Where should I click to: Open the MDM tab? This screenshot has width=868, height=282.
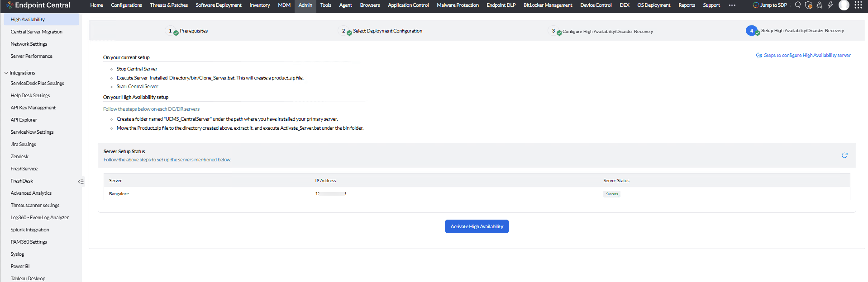(x=284, y=5)
